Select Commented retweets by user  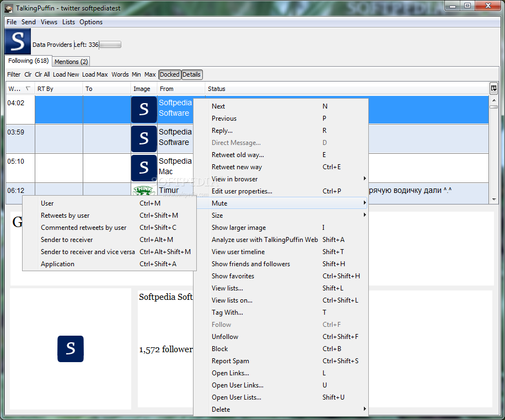(109, 228)
